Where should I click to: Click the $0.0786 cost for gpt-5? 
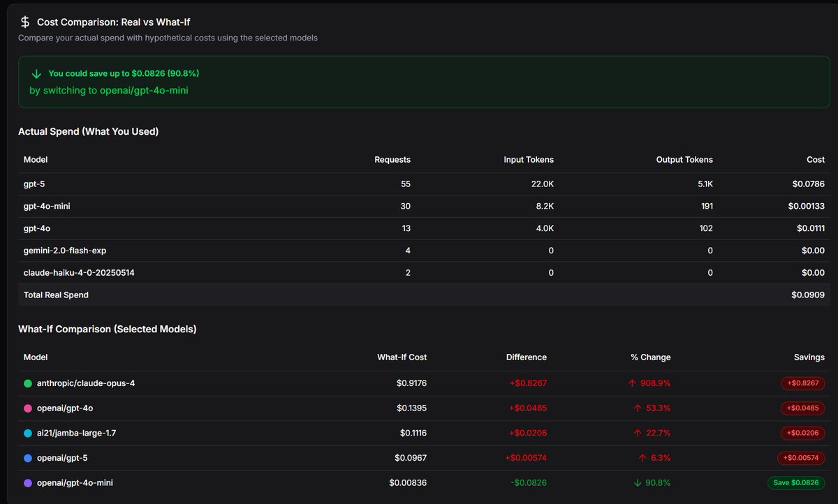808,184
